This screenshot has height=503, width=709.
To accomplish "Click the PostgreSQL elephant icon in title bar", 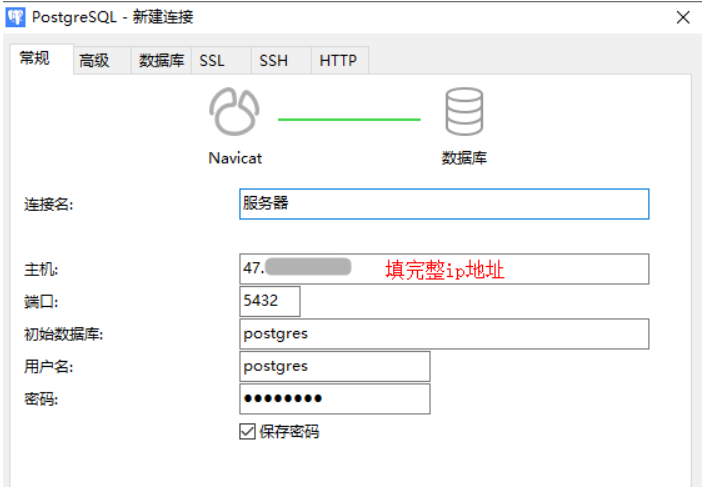I will click(15, 17).
